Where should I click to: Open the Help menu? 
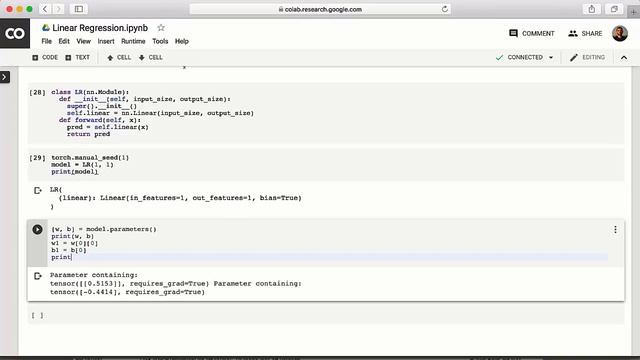[x=182, y=41]
